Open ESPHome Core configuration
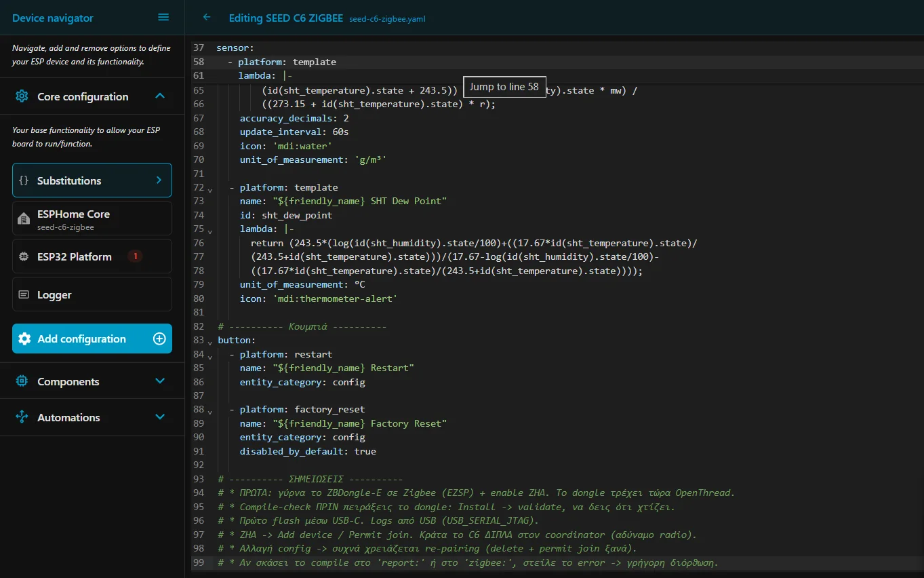 pos(92,218)
